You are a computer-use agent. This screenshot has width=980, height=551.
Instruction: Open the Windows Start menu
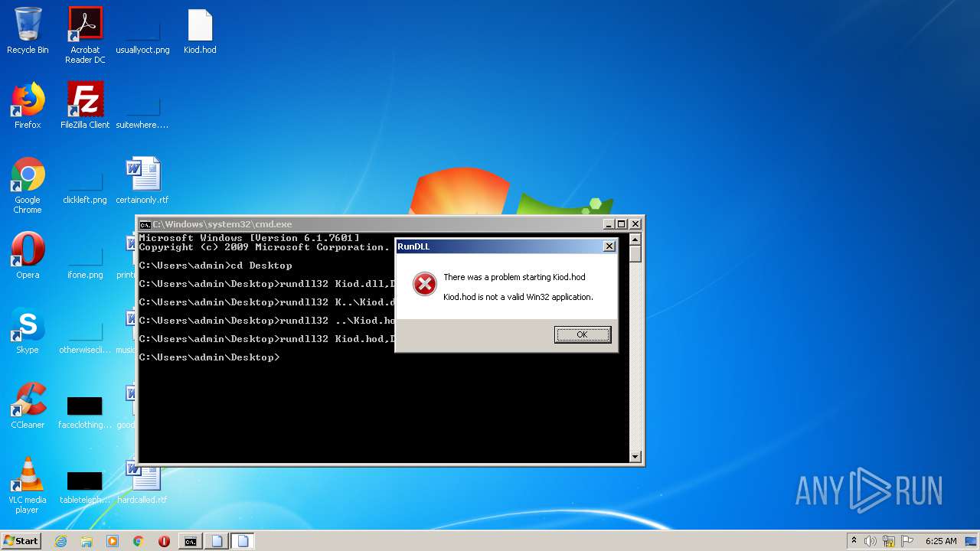21,541
